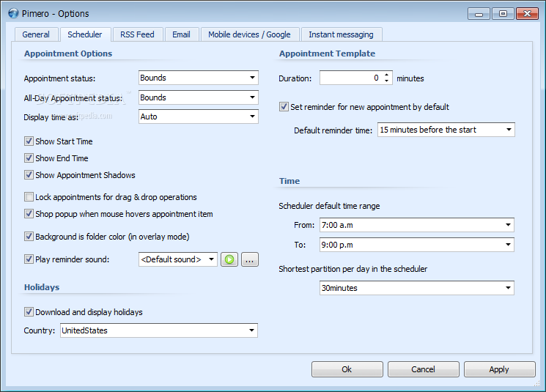Toggle Show Start Time checkbox
Viewport: 546px width, 392px height.
click(x=29, y=141)
